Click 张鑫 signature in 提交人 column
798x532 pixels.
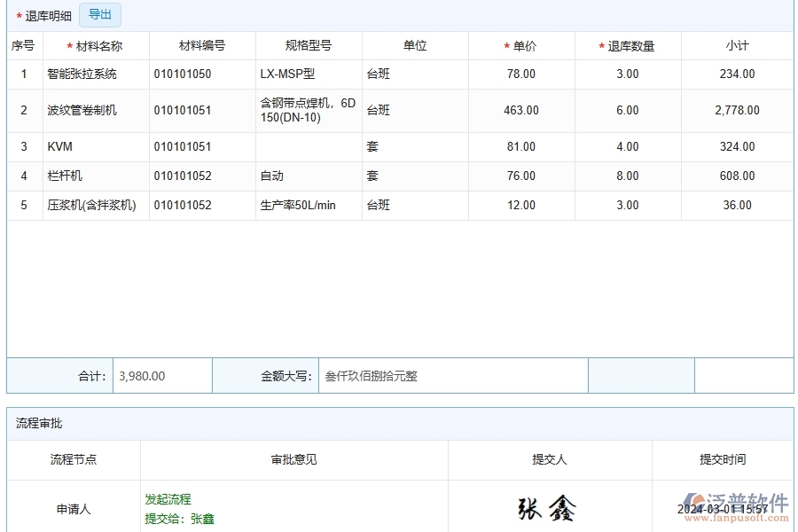pyautogui.click(x=550, y=507)
